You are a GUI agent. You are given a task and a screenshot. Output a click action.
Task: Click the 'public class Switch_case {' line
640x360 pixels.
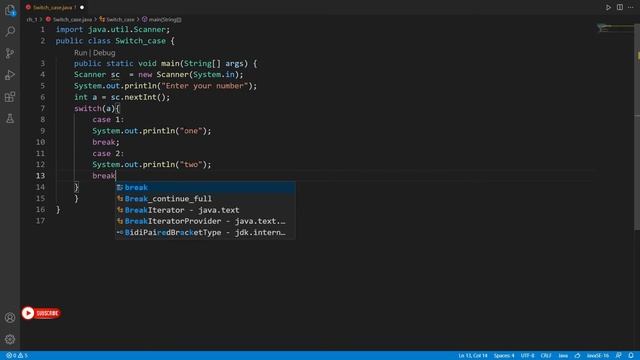point(115,41)
